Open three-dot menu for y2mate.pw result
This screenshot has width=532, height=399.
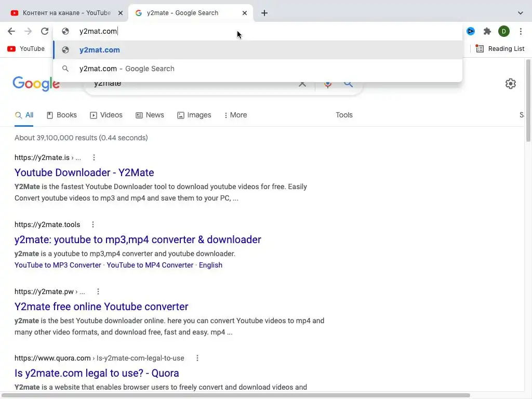pos(98,291)
